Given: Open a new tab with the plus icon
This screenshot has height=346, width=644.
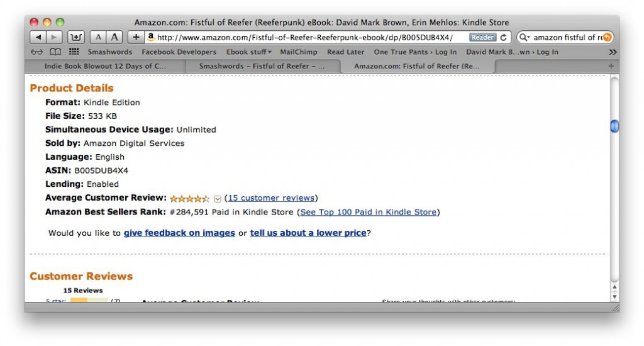Looking at the screenshot, I should pos(611,66).
